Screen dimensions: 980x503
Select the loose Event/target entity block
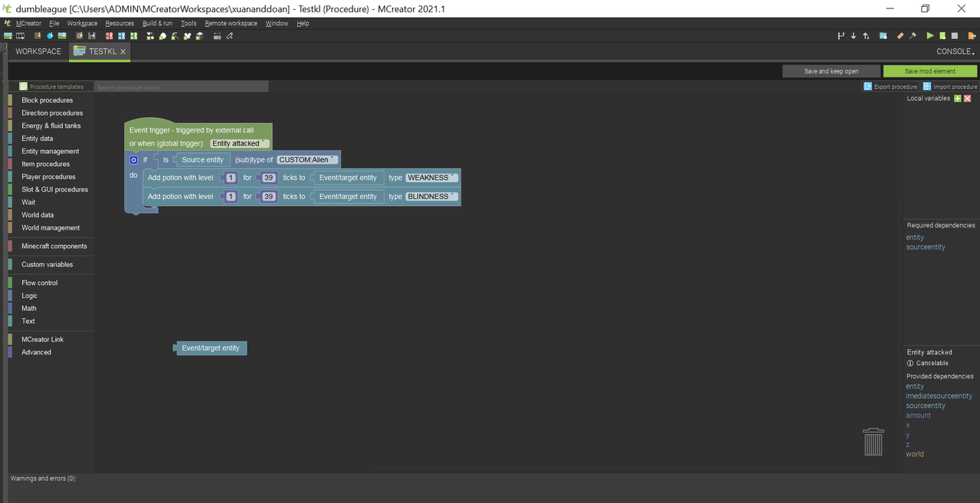point(211,348)
